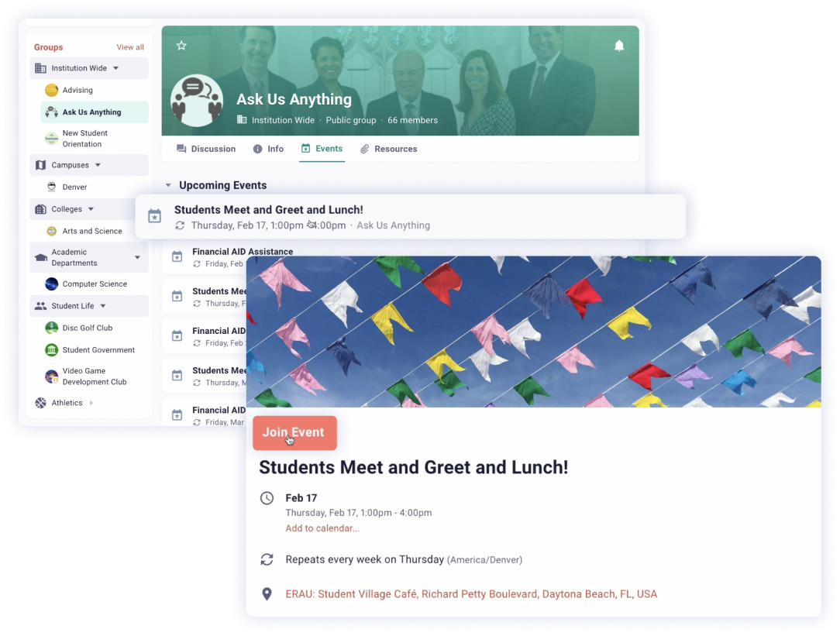
Task: Click the Add to calendar link
Action: click(322, 528)
